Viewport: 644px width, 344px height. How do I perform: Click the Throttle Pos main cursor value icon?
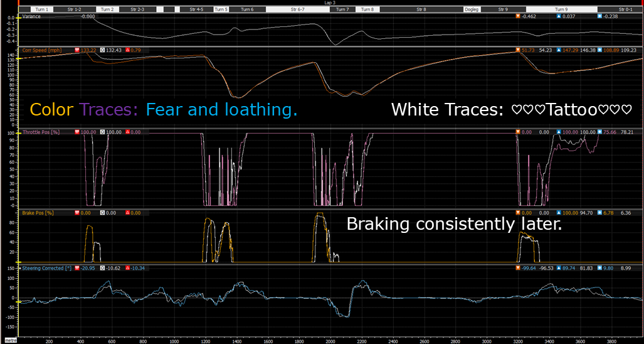(77, 132)
